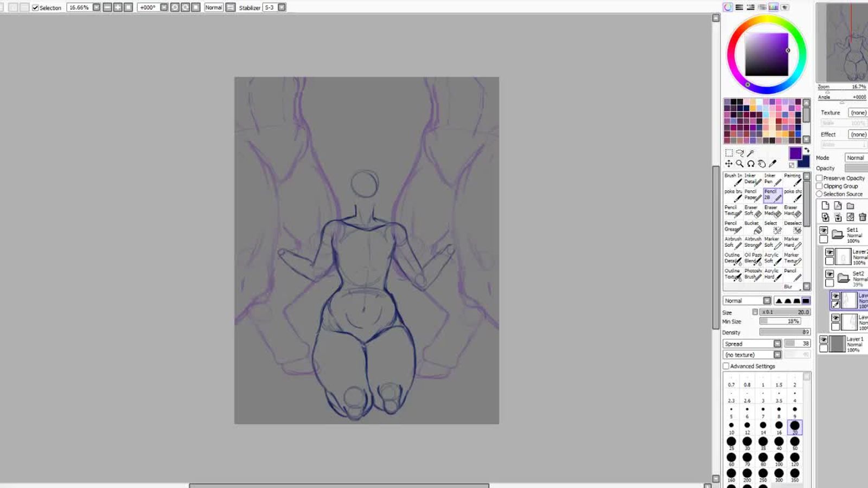Viewport: 868px width, 488px height.
Task: Create a new layer set folder
Action: tap(850, 206)
